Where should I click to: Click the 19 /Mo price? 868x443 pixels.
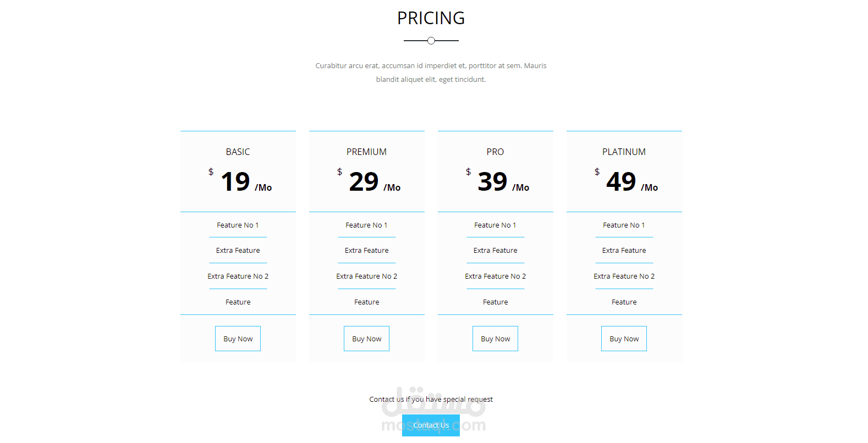coord(242,182)
